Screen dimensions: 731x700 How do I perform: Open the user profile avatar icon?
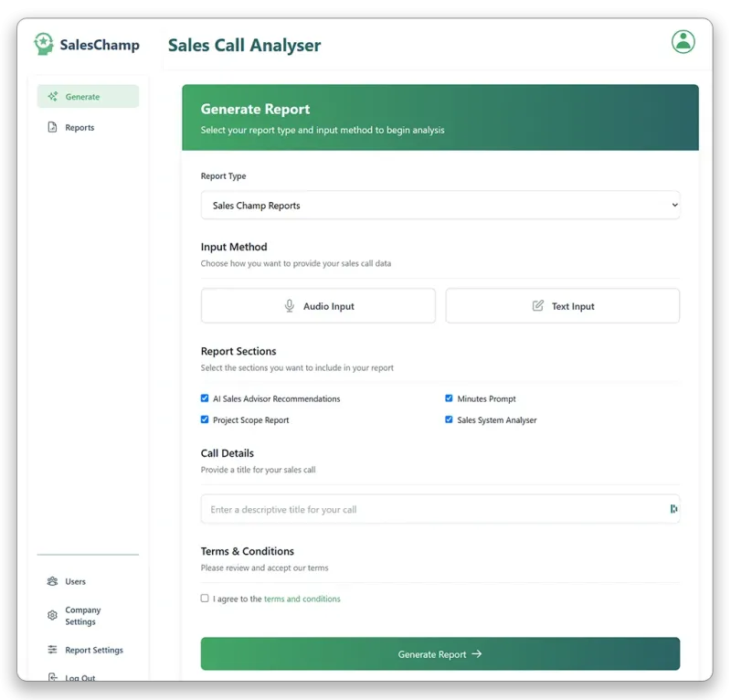(x=683, y=42)
